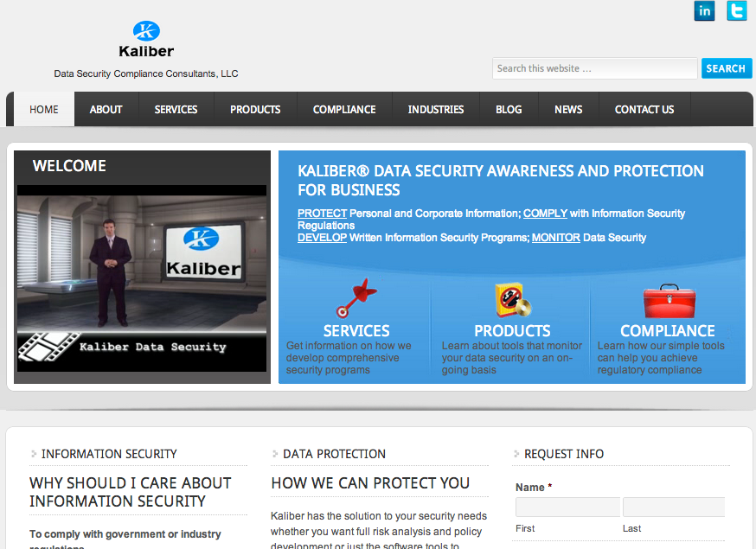Click the First name input field
This screenshot has height=549, width=756.
567,508
